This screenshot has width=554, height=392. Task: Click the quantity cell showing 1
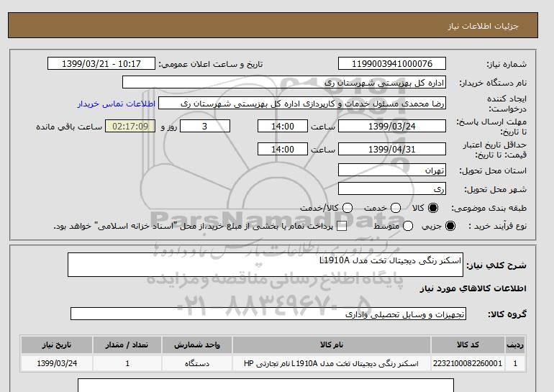click(127, 363)
